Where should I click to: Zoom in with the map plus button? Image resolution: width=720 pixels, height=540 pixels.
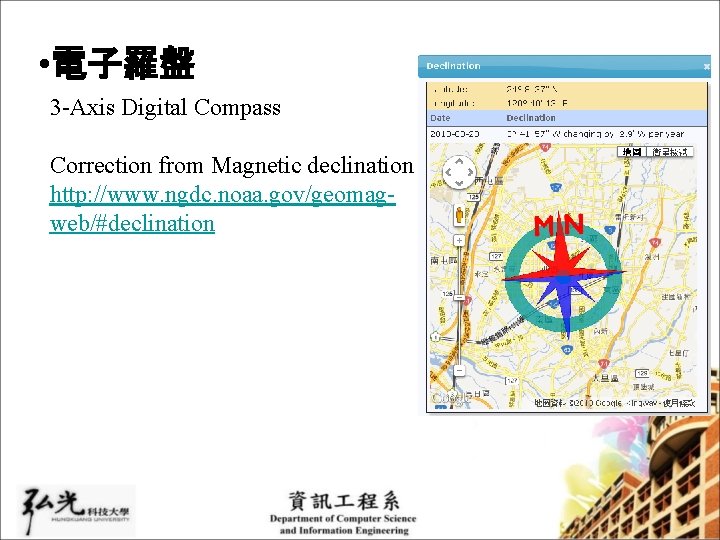click(x=459, y=240)
